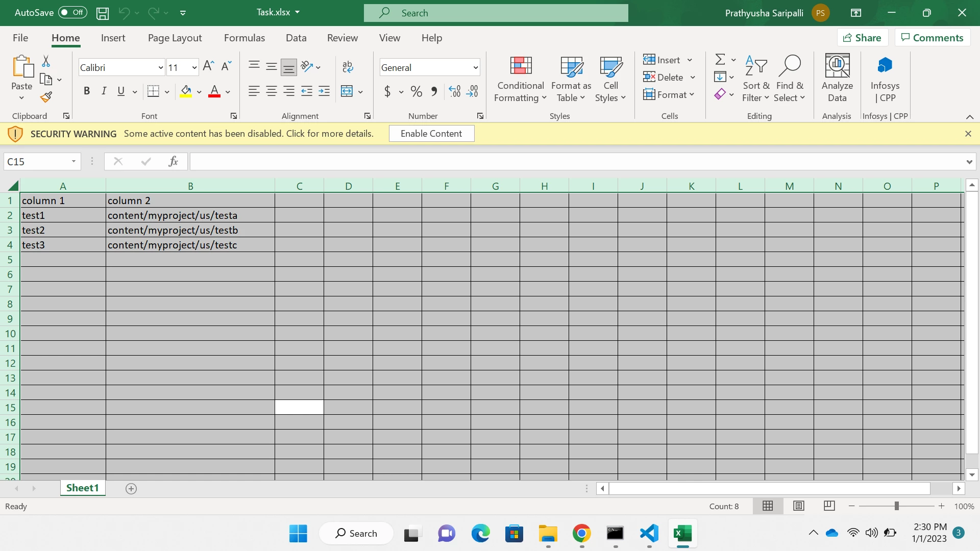Open the Analyze Data tool
Image resolution: width=980 pixels, height=551 pixels.
[837, 78]
